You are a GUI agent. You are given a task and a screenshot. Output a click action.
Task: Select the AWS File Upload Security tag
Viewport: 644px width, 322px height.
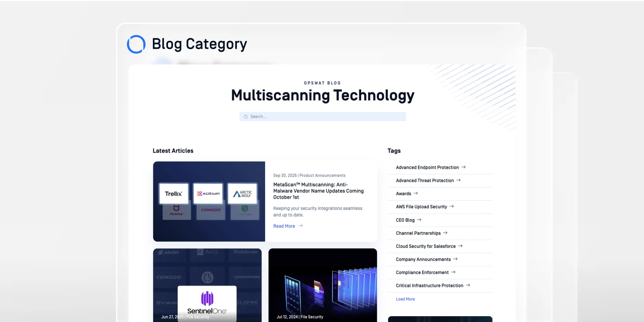tap(421, 207)
